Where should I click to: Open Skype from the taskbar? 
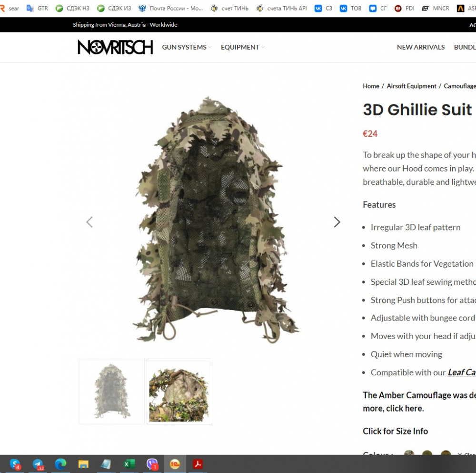[15, 464]
